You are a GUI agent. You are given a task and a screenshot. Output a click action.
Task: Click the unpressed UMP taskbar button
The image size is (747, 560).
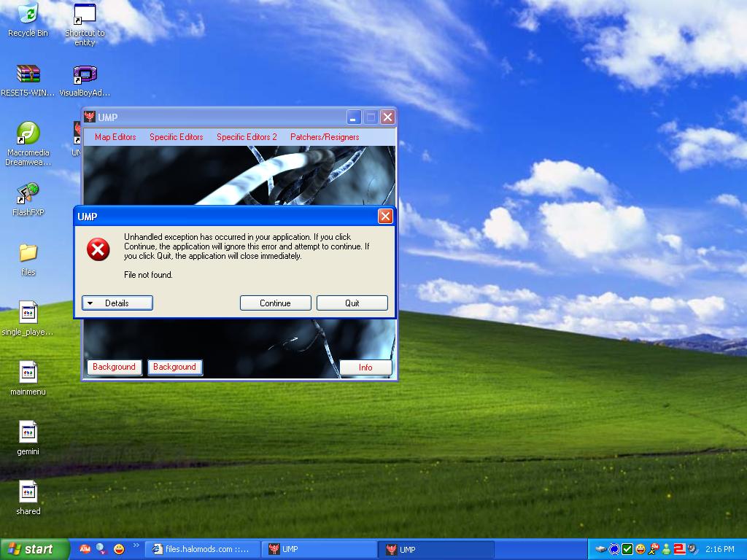point(320,550)
